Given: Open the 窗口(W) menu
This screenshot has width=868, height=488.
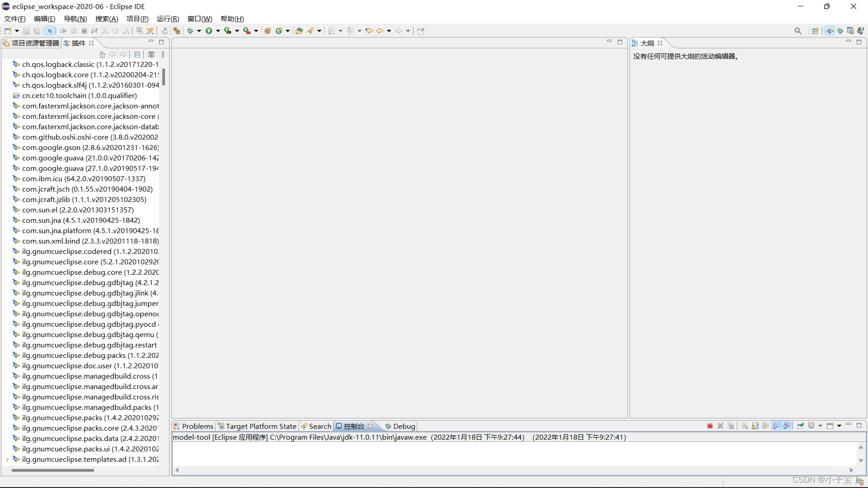Looking at the screenshot, I should pos(200,19).
